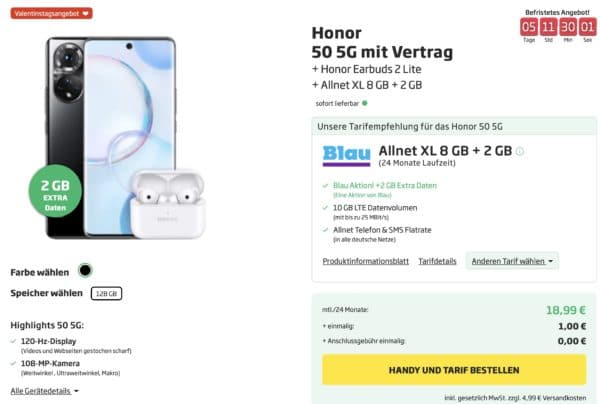Image resolution: width=600 pixels, height=404 pixels.
Task: Click the Honor Earbuds case image
Action: [168, 203]
